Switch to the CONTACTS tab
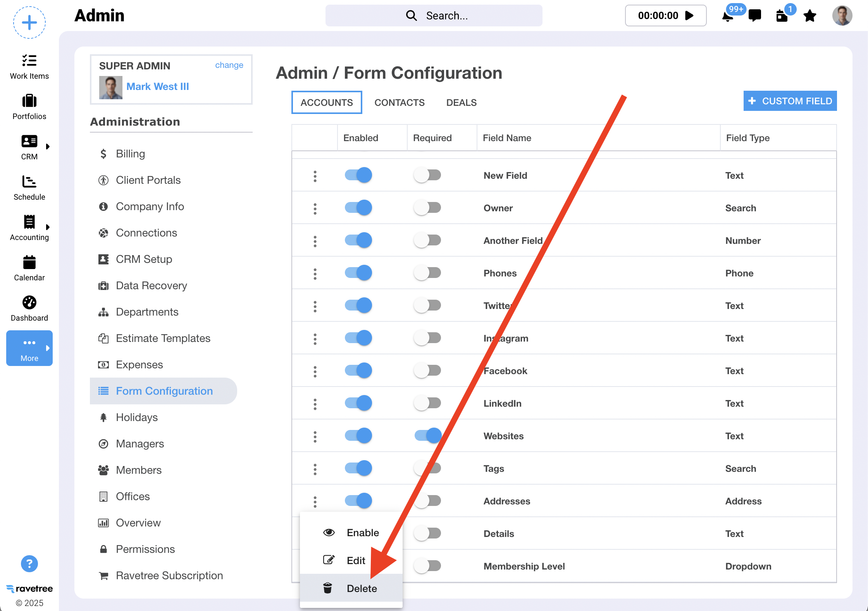This screenshot has height=611, width=868. [399, 102]
